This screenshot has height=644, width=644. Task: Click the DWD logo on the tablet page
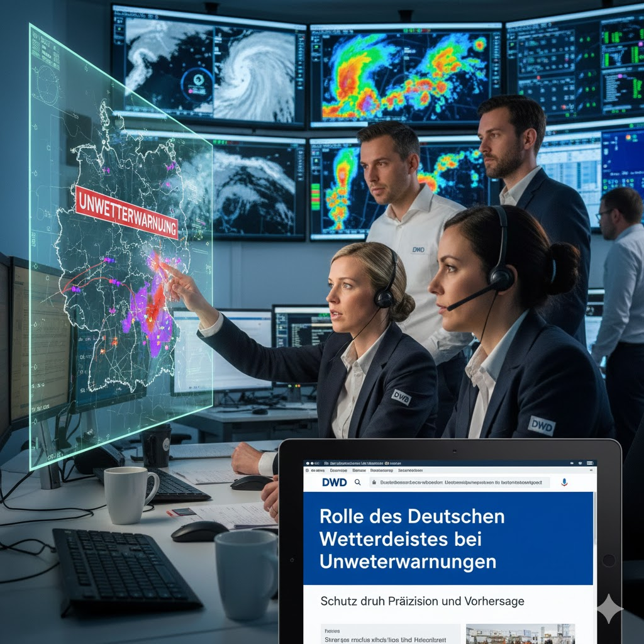point(334,482)
